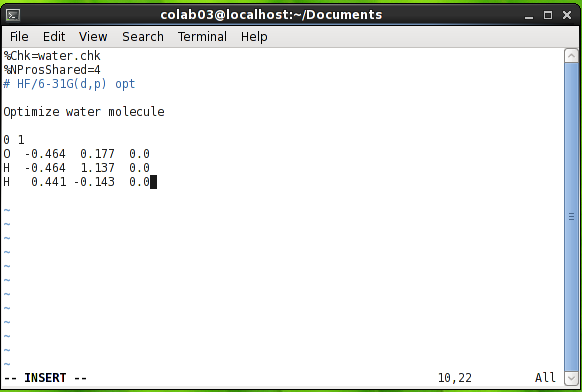Open the File menu

(x=19, y=37)
